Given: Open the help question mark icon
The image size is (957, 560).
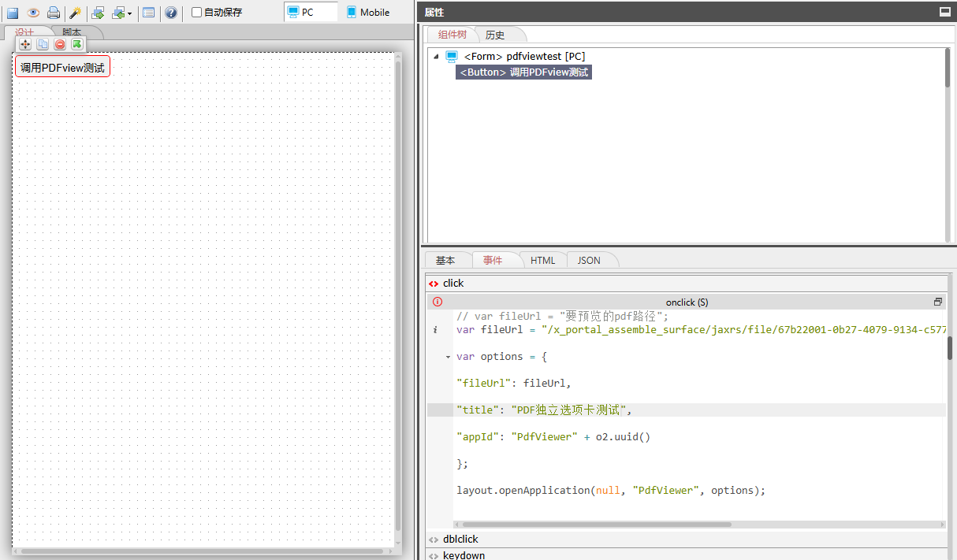Looking at the screenshot, I should point(171,13).
